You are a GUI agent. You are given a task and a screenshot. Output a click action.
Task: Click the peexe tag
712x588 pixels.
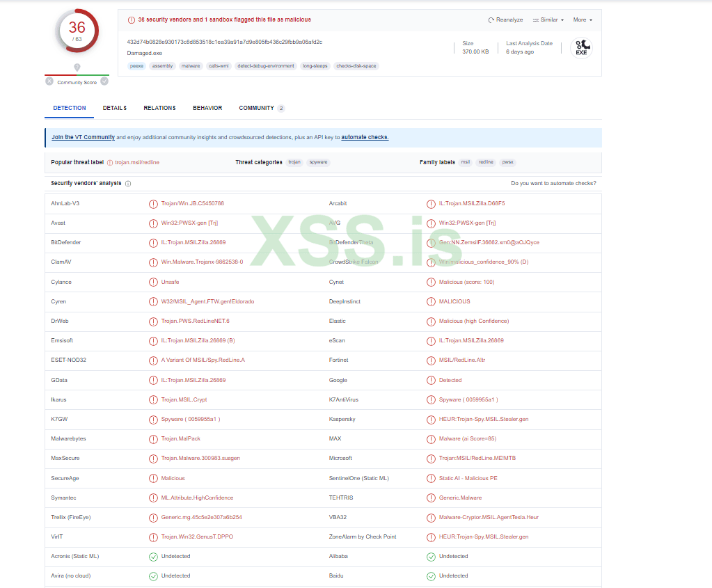[x=136, y=66]
